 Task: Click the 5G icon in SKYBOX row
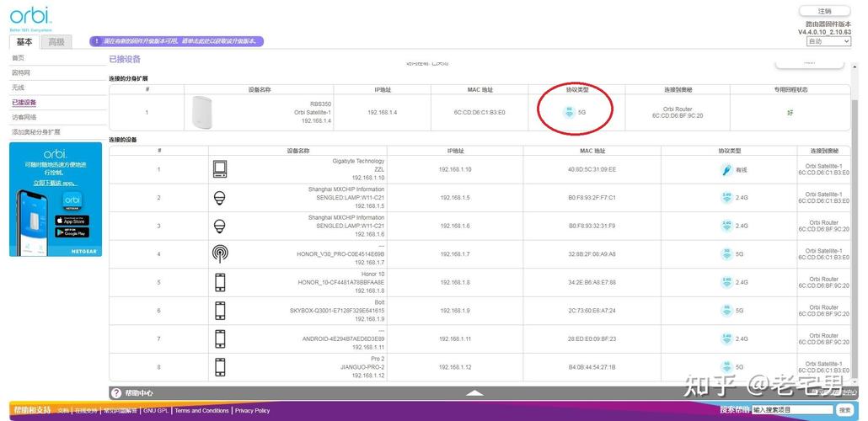point(726,311)
